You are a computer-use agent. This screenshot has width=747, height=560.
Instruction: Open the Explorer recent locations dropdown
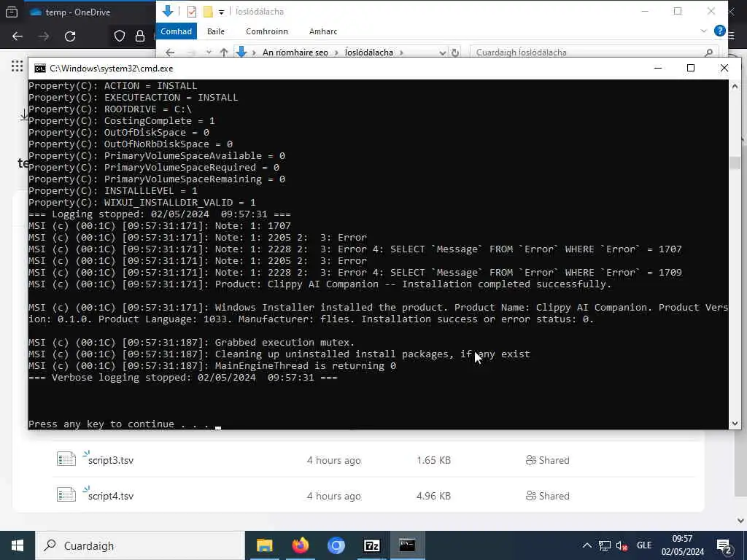209,52
